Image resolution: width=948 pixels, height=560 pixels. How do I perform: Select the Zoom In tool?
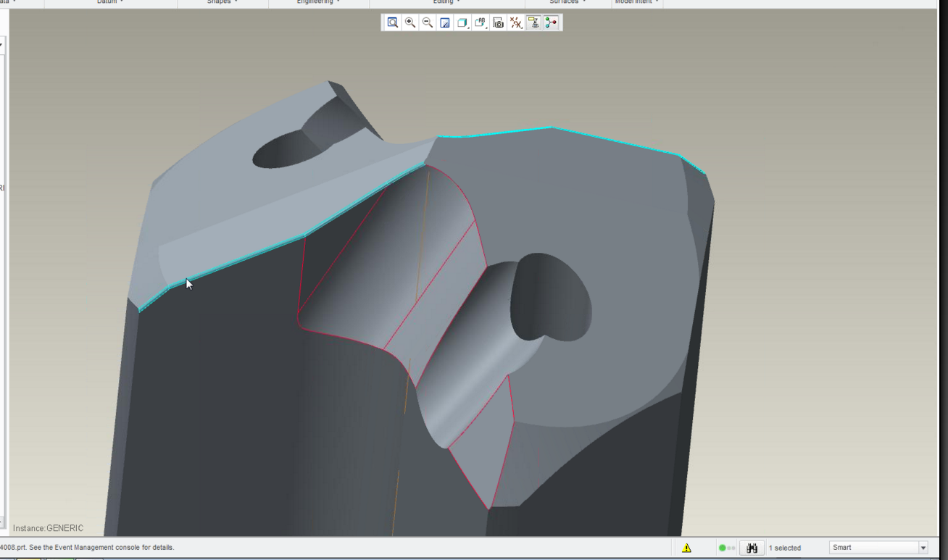410,22
